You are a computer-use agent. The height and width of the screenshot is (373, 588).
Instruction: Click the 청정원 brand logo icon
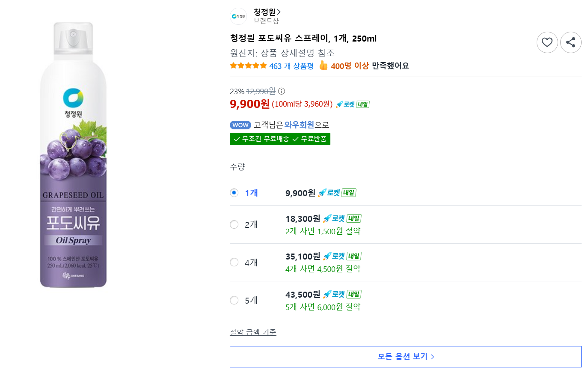pos(238,16)
